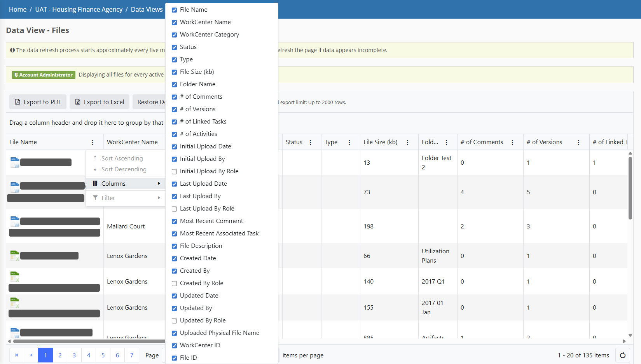Screen dimensions: 641x364
Task: Click Export to Excel button
Action: [x=100, y=102]
